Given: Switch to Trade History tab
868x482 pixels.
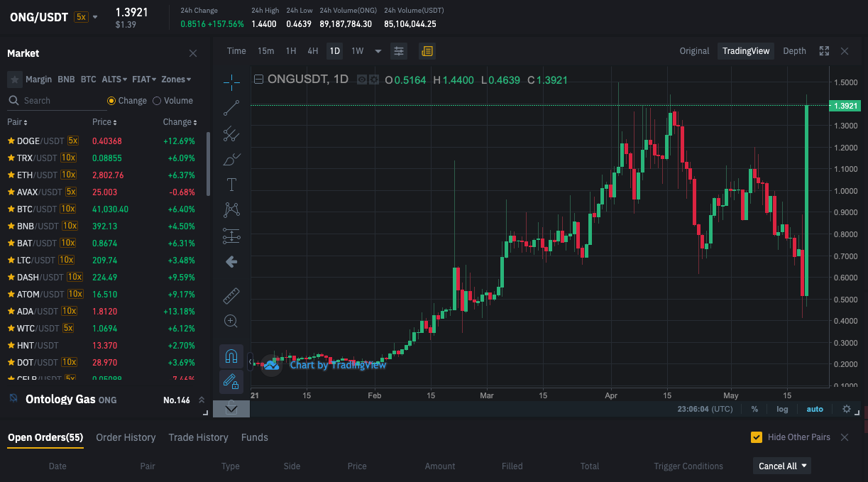Looking at the screenshot, I should tap(199, 437).
